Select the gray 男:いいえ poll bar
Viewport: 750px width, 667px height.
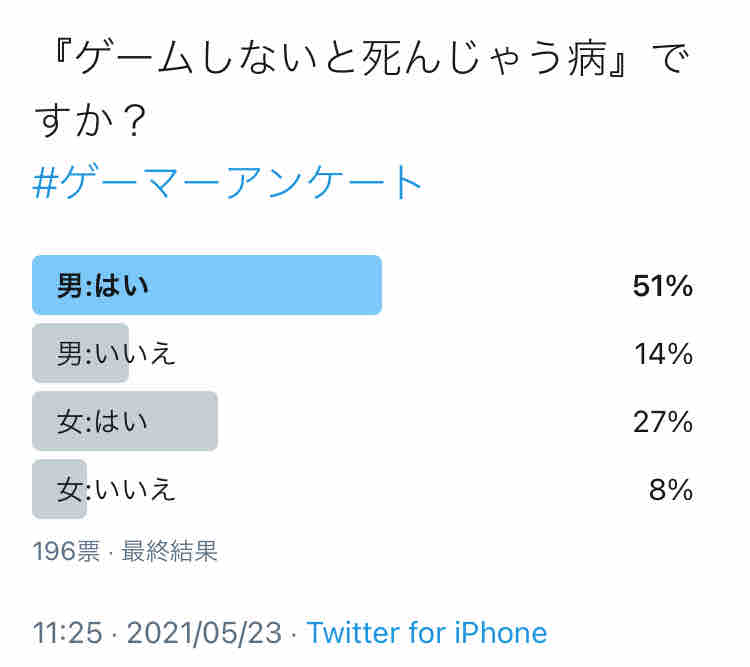80,353
